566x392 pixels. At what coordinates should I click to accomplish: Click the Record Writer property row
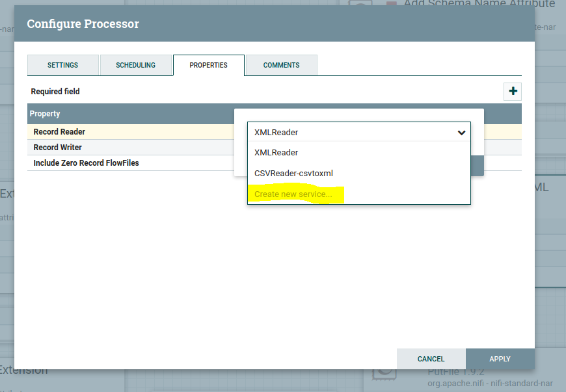(x=58, y=148)
